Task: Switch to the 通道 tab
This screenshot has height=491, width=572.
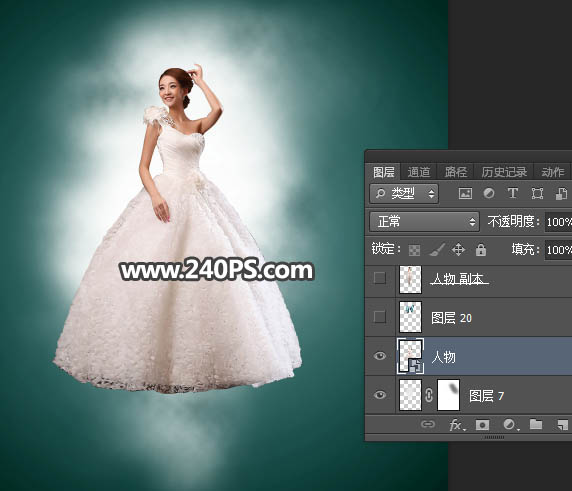Action: [418, 172]
